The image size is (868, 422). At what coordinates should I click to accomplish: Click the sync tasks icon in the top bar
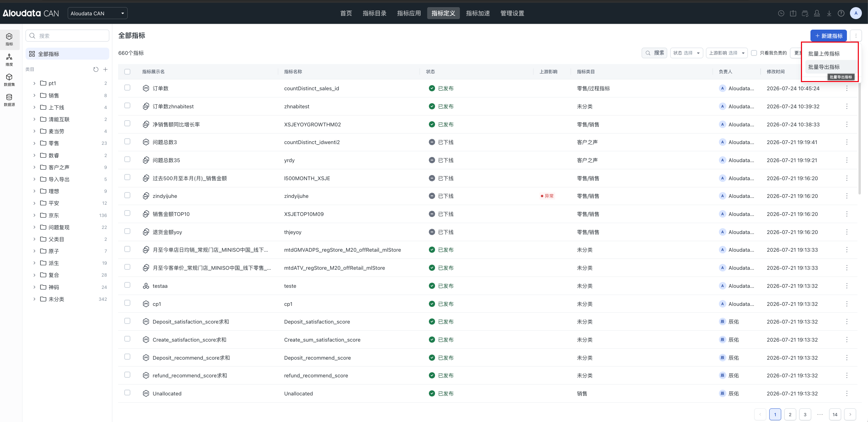click(x=805, y=13)
